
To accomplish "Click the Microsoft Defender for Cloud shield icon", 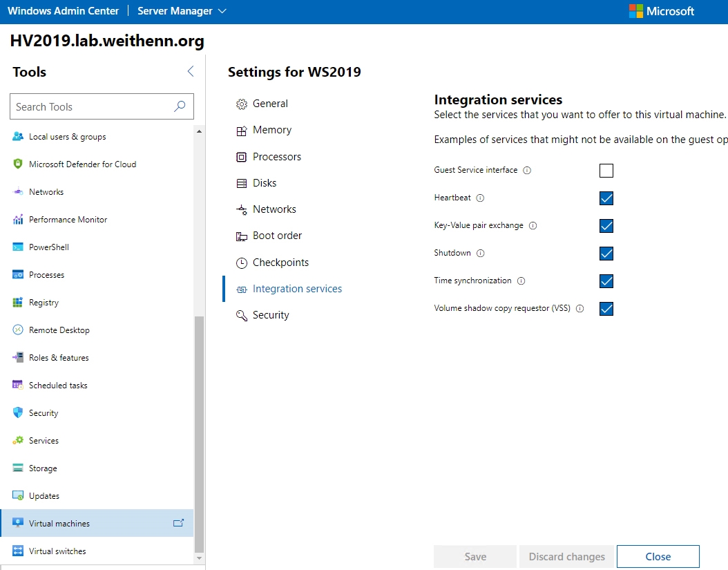I will tap(18, 164).
